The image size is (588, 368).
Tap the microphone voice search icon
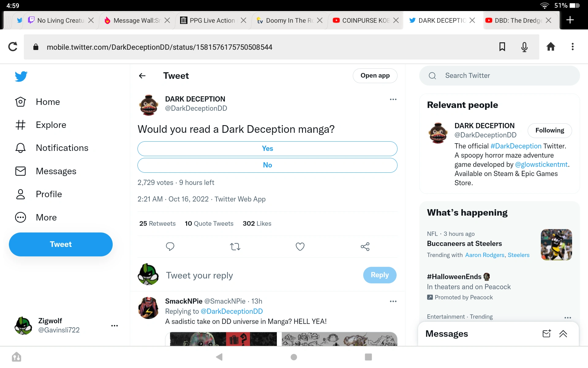524,47
